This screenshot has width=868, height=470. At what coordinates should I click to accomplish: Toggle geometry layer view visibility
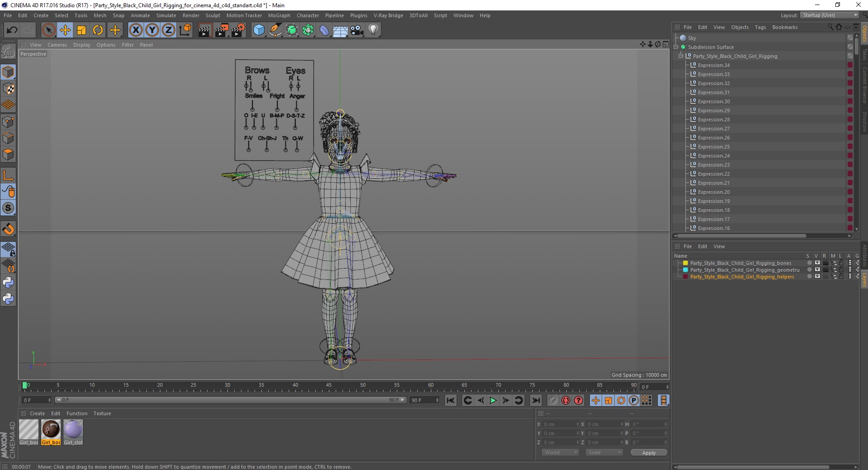[x=817, y=270]
